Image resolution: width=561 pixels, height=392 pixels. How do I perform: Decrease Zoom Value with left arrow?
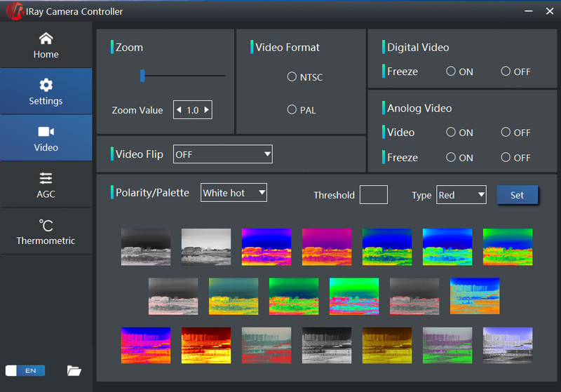180,110
